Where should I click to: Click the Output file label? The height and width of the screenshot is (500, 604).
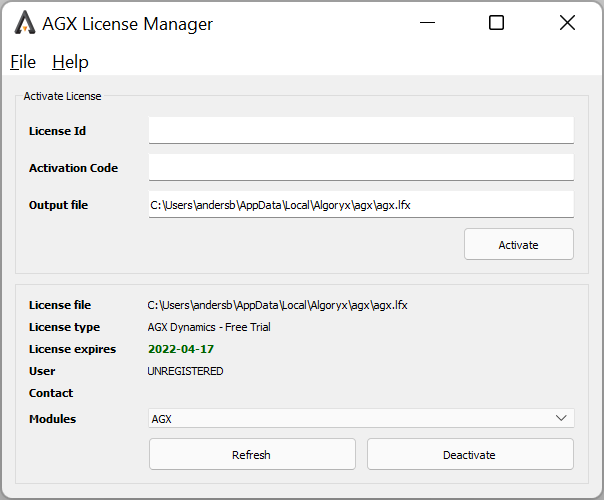59,205
